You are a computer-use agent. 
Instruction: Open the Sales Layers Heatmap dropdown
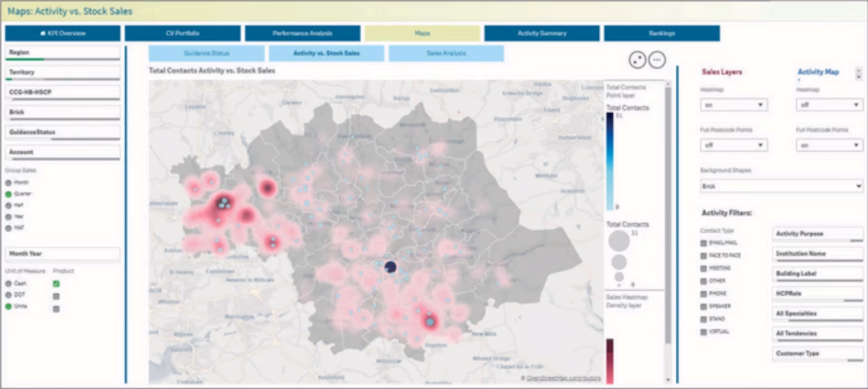point(734,105)
